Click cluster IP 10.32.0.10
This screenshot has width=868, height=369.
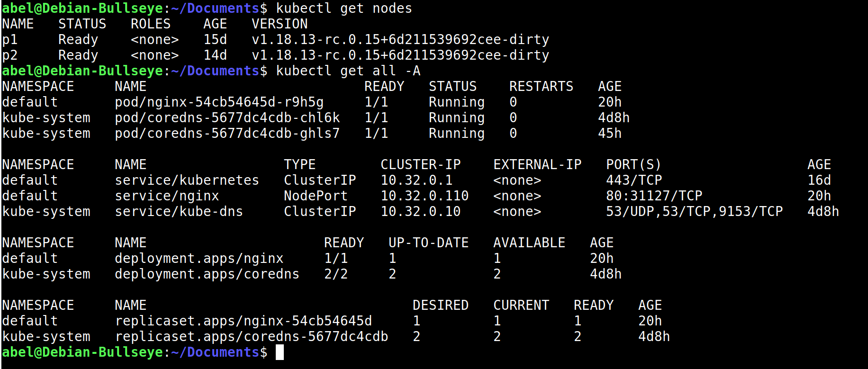[421, 212]
